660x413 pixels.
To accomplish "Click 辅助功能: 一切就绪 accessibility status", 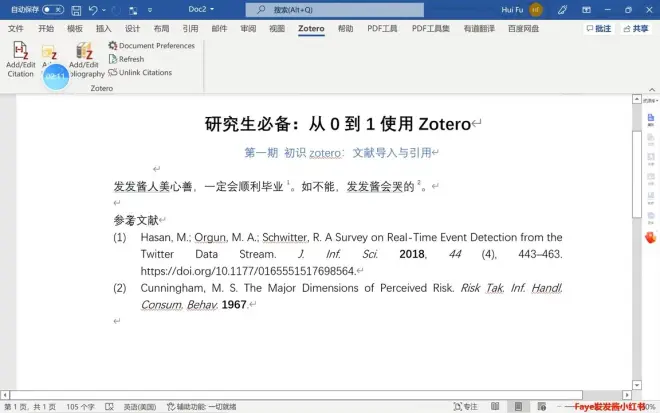I will [x=202, y=407].
